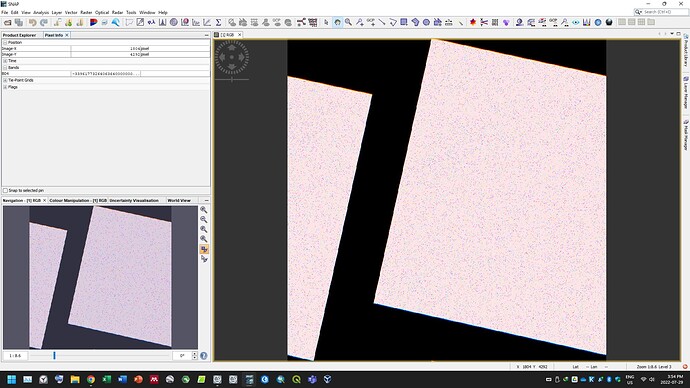This screenshot has height=388, width=690.
Task: Switch to the Product Explorer tab
Action: [20, 35]
